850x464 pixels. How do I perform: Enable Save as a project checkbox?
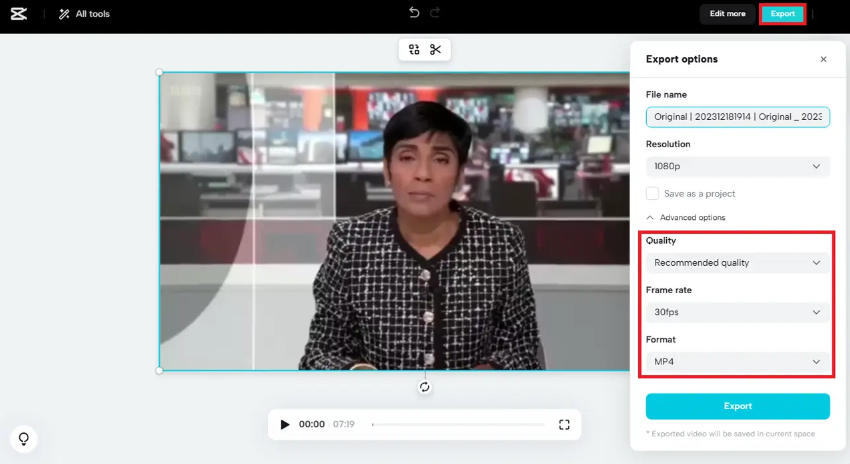pos(652,193)
